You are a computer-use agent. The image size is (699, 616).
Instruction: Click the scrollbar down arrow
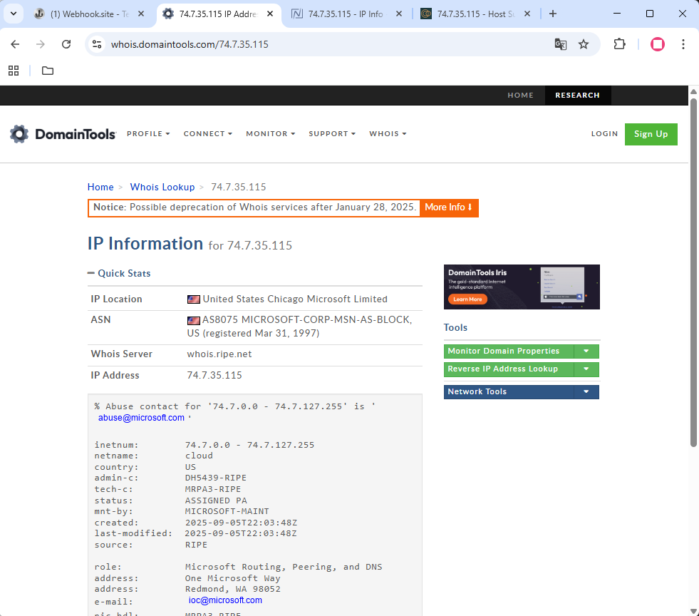point(693,611)
